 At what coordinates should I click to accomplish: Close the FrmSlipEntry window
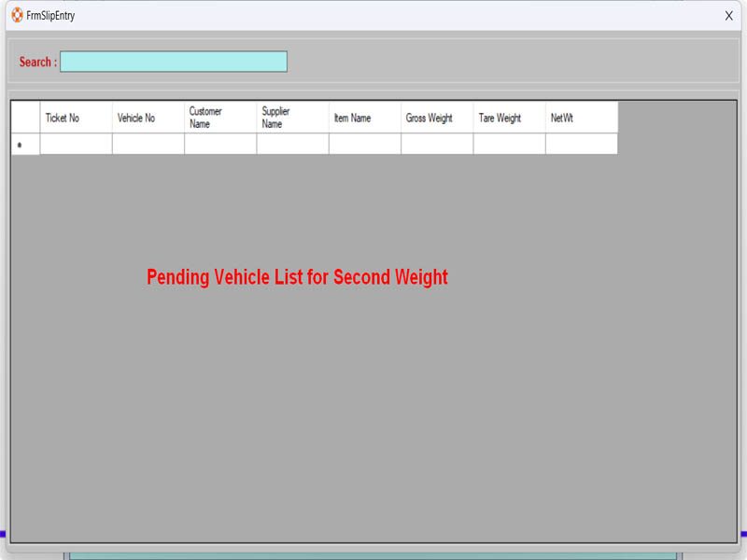(x=728, y=16)
